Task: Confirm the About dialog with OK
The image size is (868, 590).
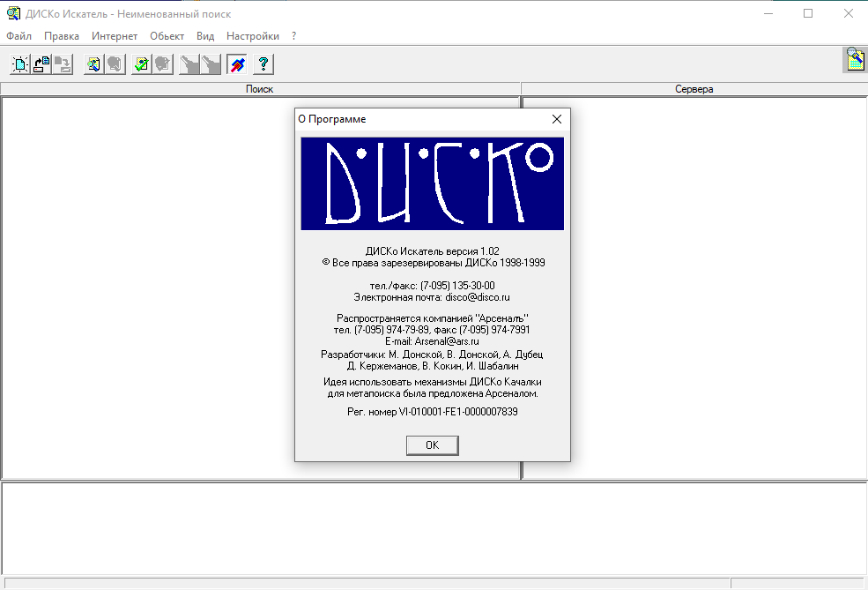Action: (x=433, y=445)
